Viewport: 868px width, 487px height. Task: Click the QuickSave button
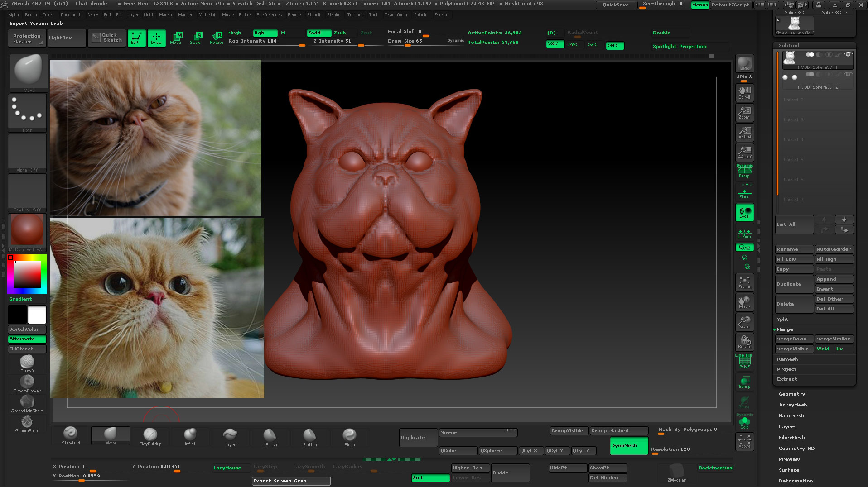(616, 5)
